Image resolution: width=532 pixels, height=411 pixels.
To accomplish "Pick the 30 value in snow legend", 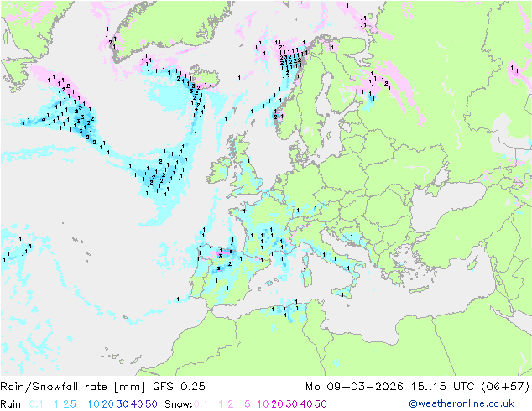I will tap(291, 404).
